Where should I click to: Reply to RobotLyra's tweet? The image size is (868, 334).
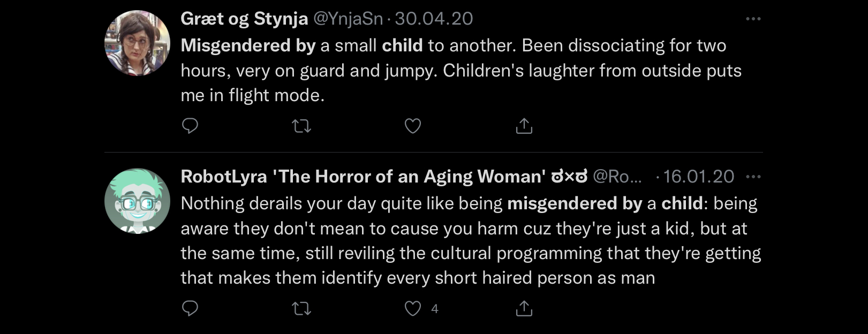click(x=190, y=308)
